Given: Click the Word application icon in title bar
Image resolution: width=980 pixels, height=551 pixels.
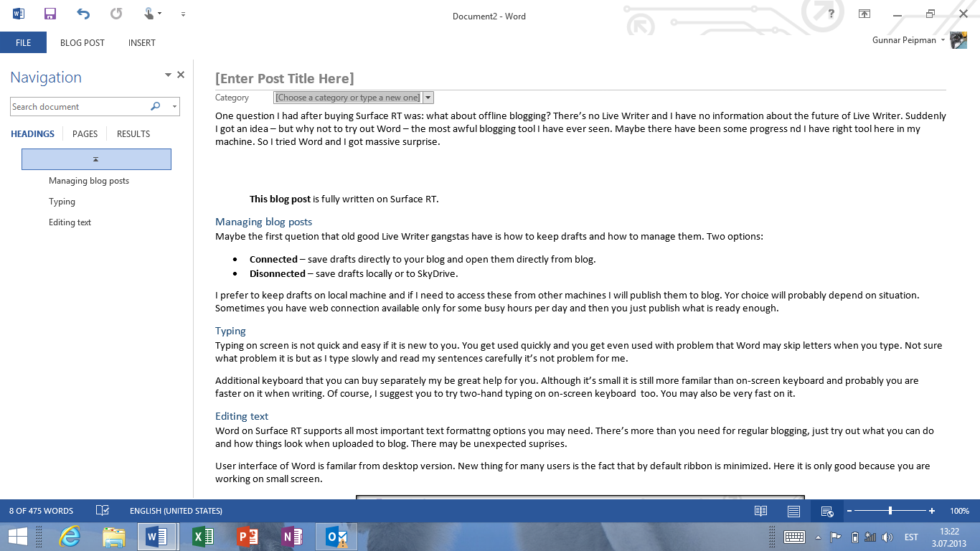Looking at the screenshot, I should pos(19,14).
